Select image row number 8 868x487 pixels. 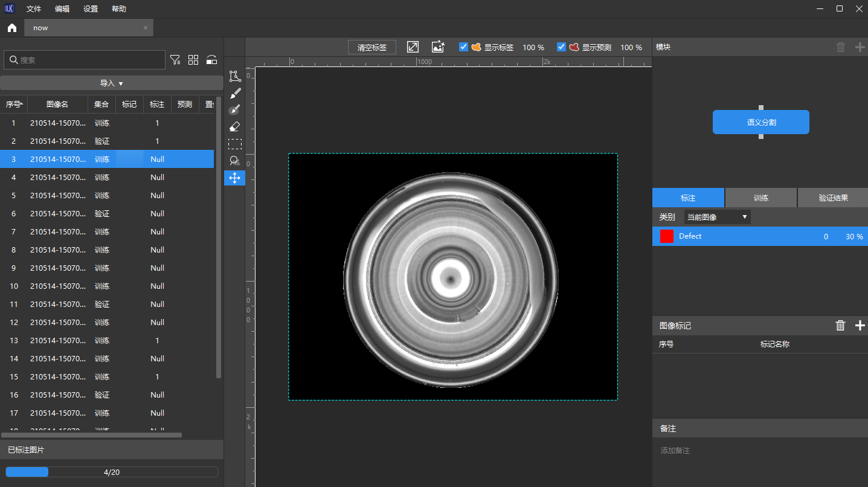point(107,250)
